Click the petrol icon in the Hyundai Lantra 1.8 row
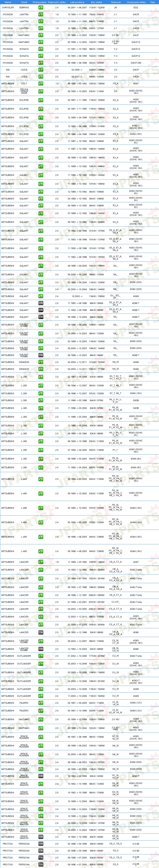 [x=40, y=28]
